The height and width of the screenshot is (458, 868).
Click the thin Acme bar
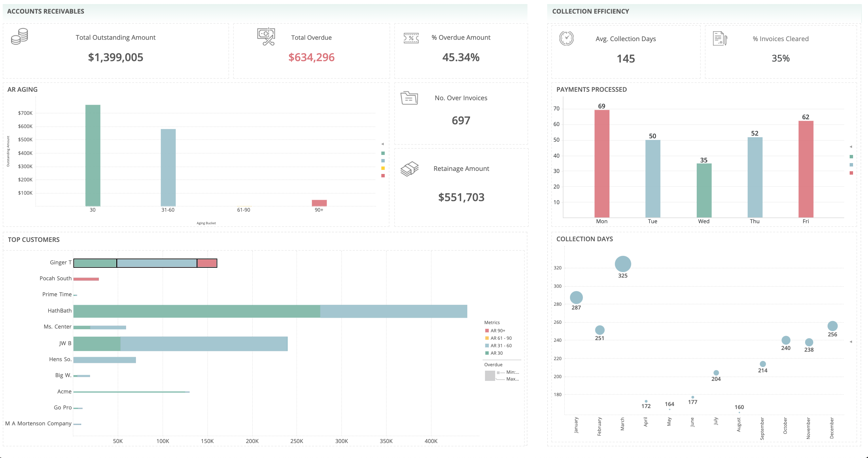[x=132, y=392]
